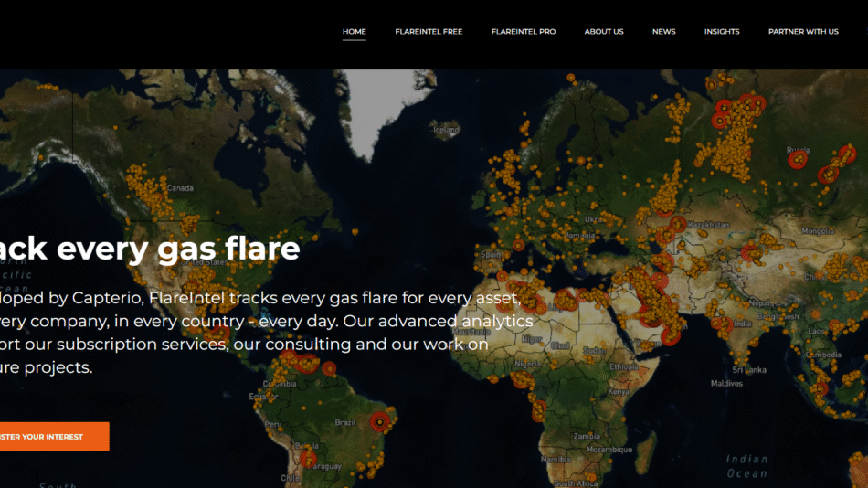The image size is (868, 488).
Task: Select INSIGHTS in the navigation bar
Action: pyautogui.click(x=722, y=32)
